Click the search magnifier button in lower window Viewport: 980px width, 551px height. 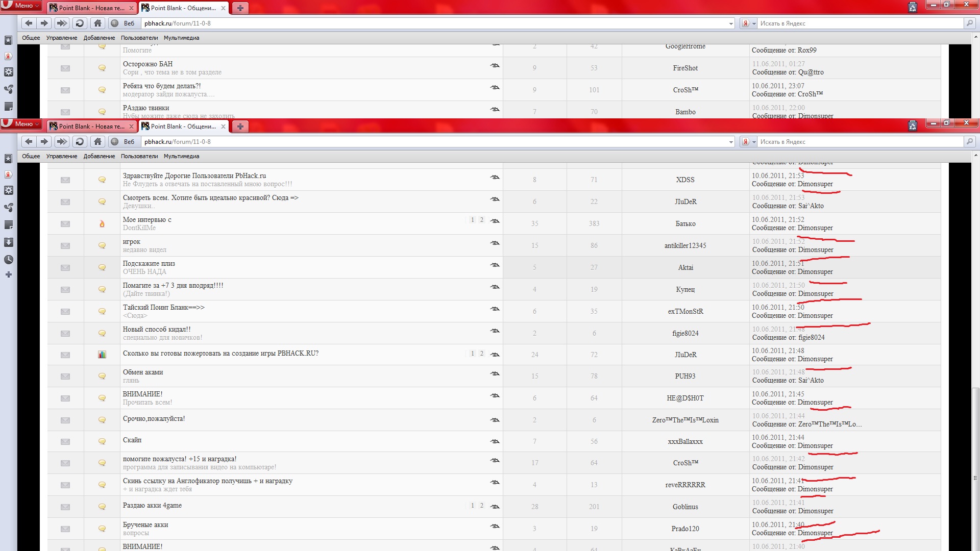970,141
